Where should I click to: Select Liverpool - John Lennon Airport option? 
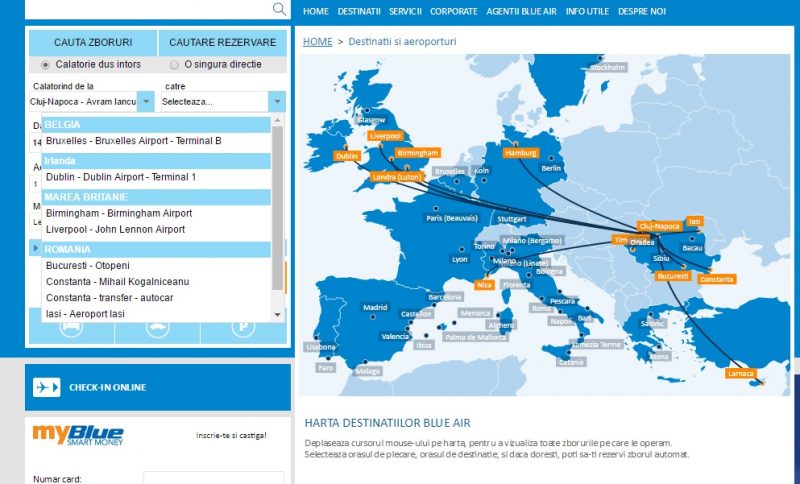pyautogui.click(x=156, y=230)
